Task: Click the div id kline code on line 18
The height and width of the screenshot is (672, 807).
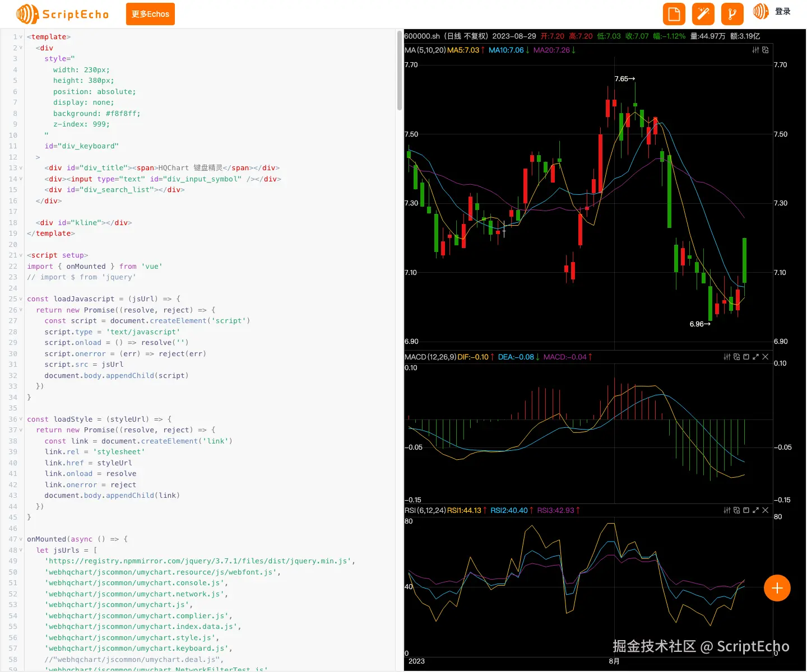Action: (x=84, y=223)
